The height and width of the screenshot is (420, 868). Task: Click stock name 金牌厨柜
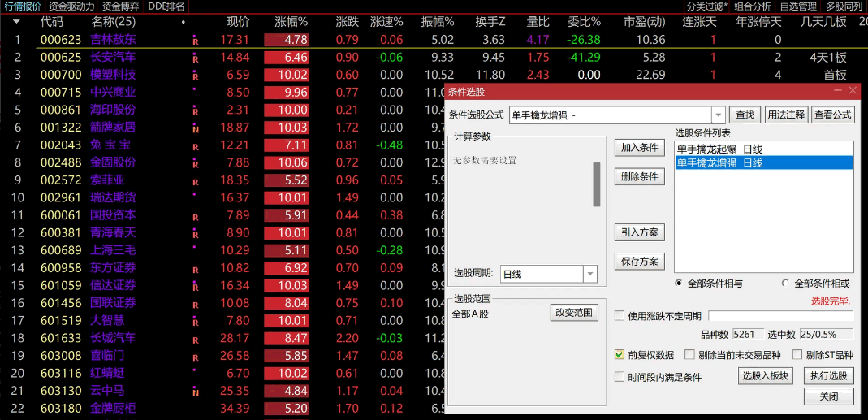[113, 409]
